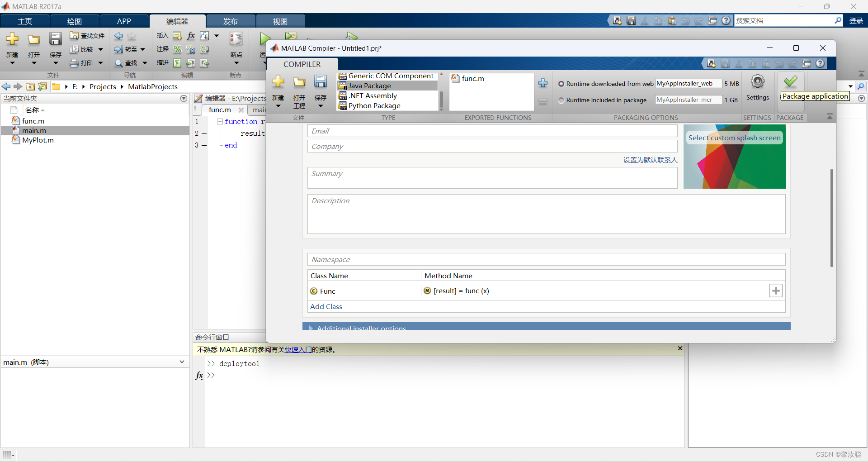The height and width of the screenshot is (462, 868).
Task: Click the Compiler Settings gear icon
Action: (757, 81)
